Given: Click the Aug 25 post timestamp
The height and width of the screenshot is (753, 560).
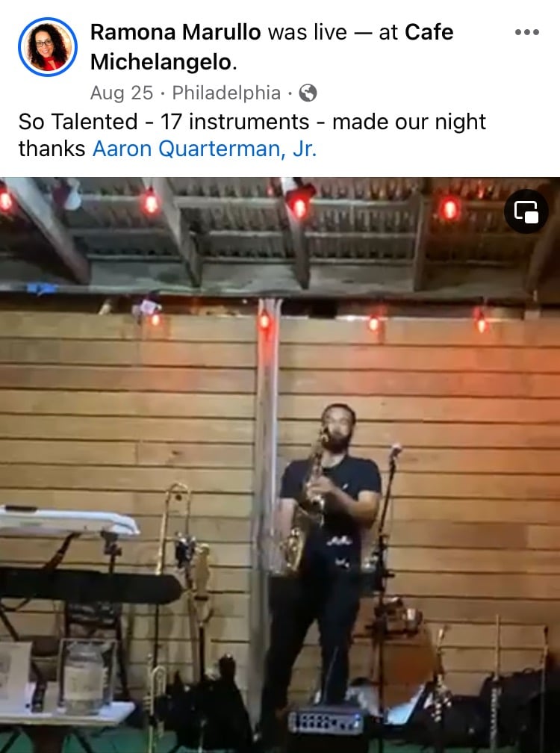Looking at the screenshot, I should click(122, 93).
